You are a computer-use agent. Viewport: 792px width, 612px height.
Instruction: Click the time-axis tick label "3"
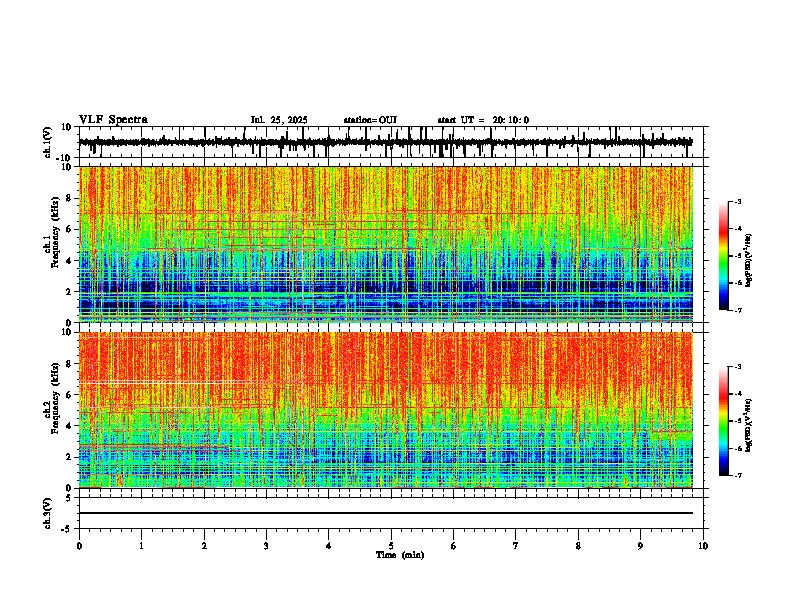[x=266, y=546]
